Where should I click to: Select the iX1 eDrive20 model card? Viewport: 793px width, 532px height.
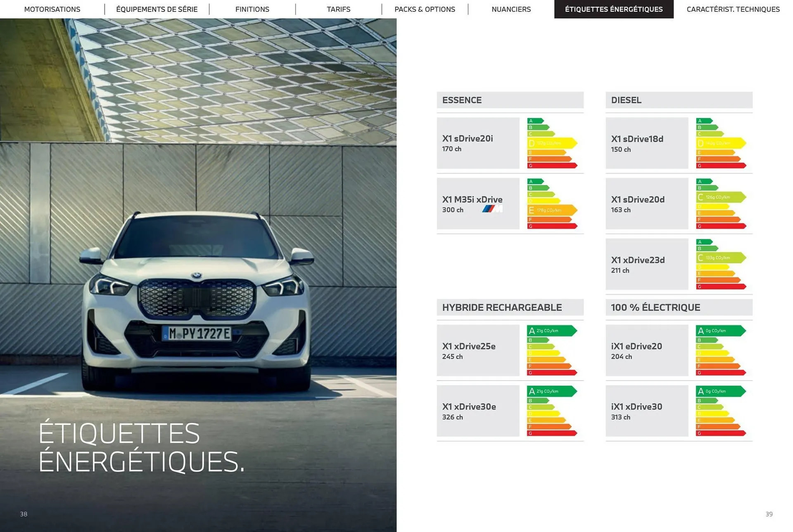pyautogui.click(x=647, y=350)
